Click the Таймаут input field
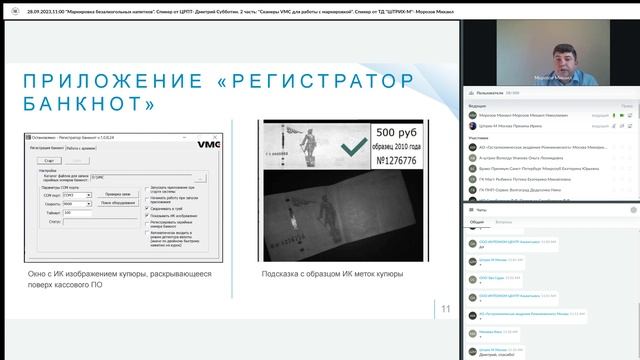The image size is (640, 360). pos(77,213)
